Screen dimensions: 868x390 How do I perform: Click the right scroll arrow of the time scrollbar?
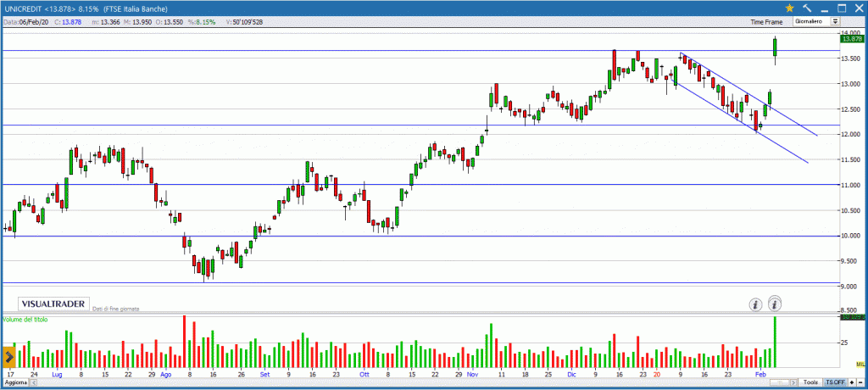tap(793, 383)
